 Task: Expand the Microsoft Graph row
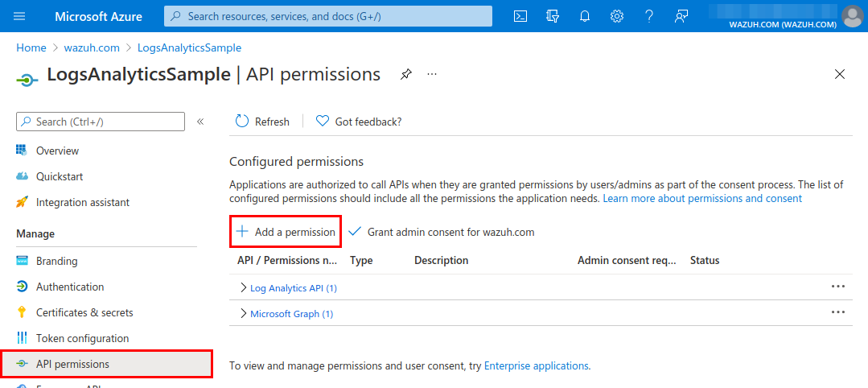click(243, 314)
